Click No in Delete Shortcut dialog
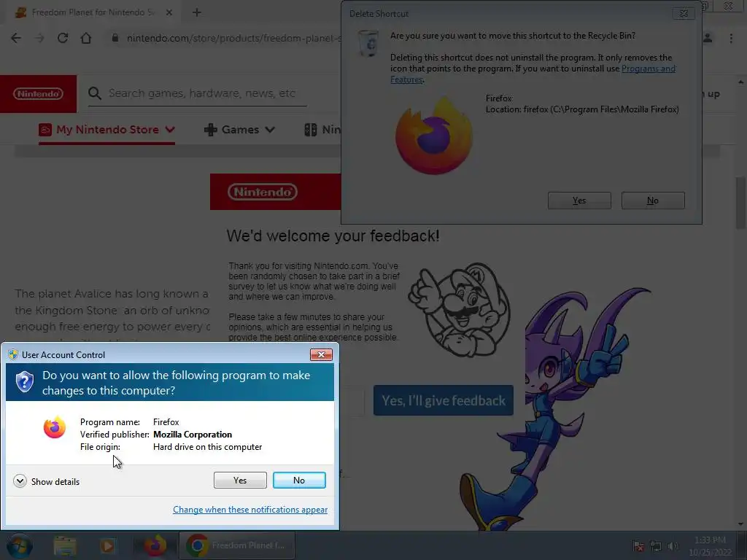Image resolution: width=747 pixels, height=560 pixels. coord(653,201)
